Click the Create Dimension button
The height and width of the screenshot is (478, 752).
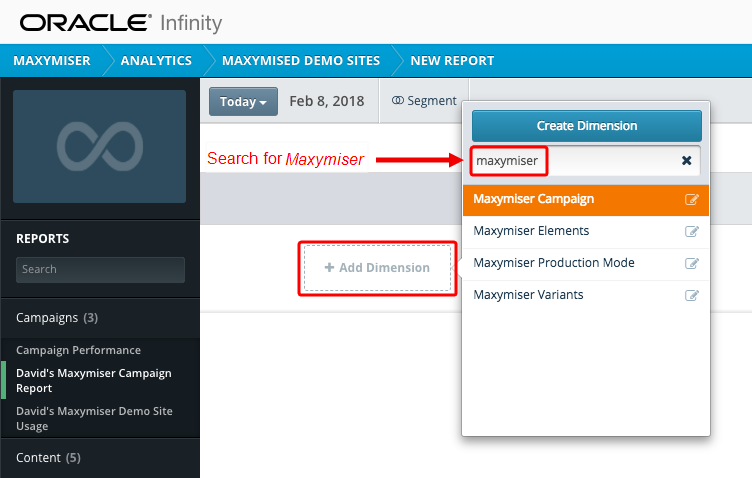[x=587, y=126]
